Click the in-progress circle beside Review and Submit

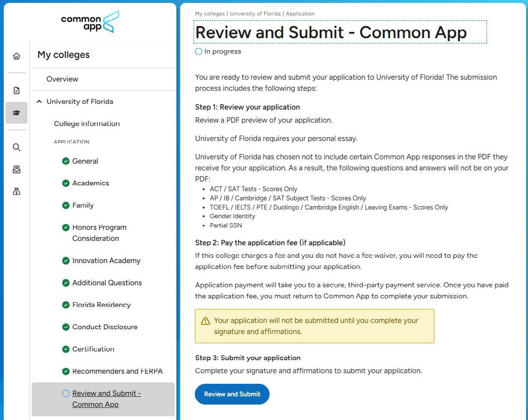point(66,393)
